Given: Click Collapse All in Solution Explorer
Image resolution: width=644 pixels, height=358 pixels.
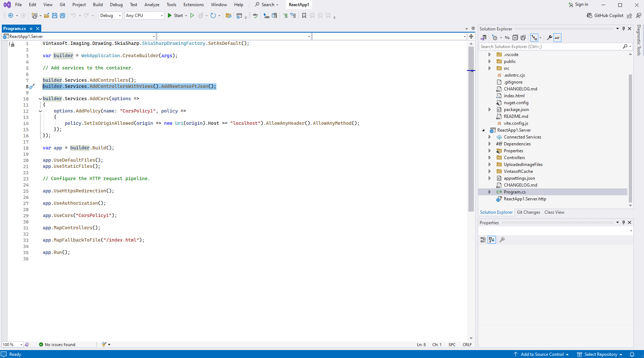Looking at the screenshot, I should point(515,38).
